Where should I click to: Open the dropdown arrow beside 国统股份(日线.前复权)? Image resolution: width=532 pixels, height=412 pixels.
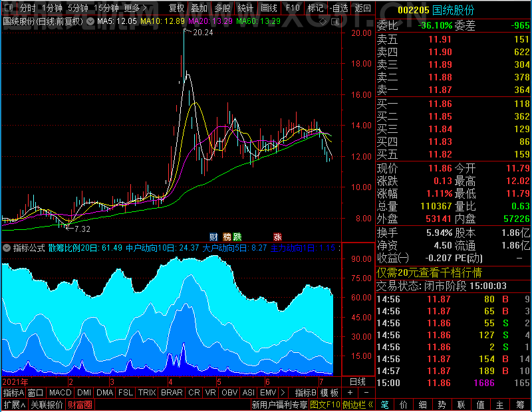[x=90, y=22]
